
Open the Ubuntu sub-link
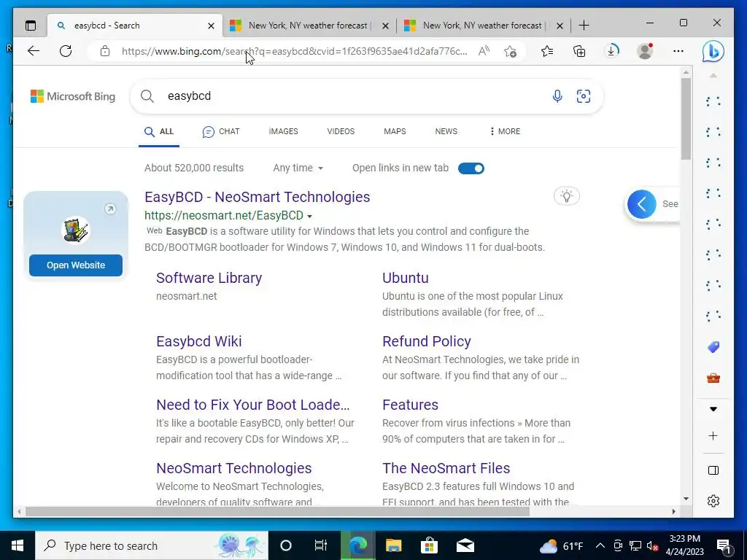pos(406,278)
